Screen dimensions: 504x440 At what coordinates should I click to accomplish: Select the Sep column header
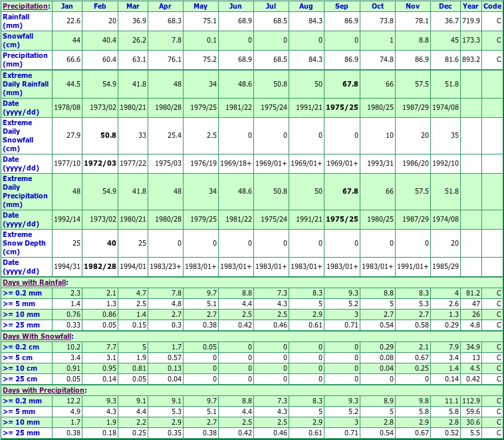(x=342, y=6)
